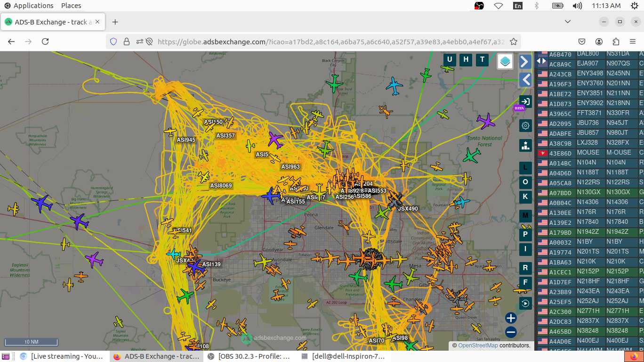Toggle the H map filter button

[466, 59]
